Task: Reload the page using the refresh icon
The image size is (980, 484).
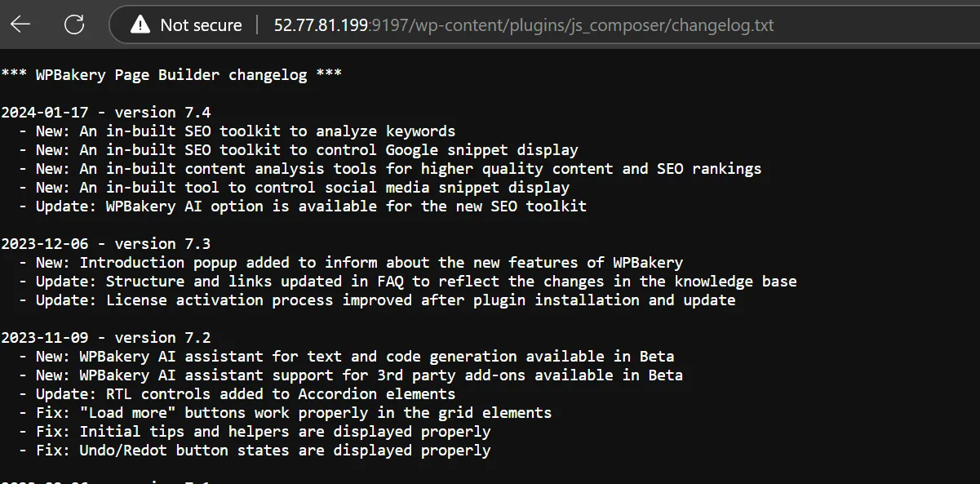Action: (74, 25)
